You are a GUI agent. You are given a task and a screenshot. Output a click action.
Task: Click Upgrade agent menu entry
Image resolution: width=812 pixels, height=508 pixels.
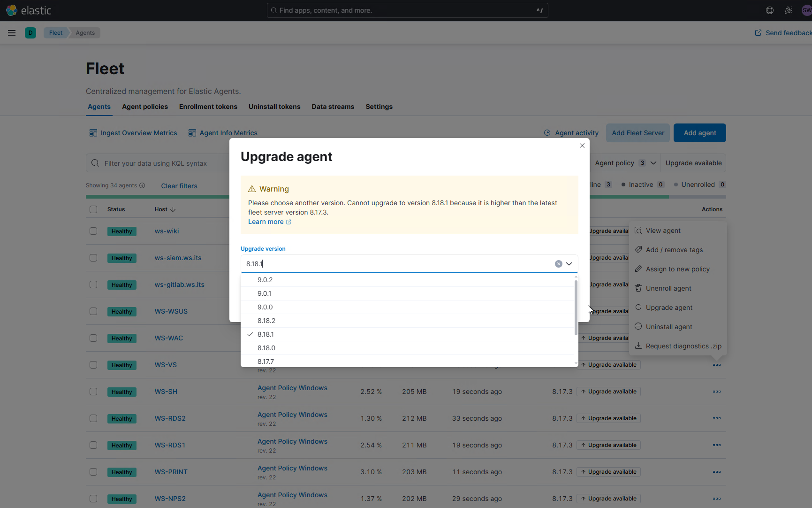click(678, 308)
